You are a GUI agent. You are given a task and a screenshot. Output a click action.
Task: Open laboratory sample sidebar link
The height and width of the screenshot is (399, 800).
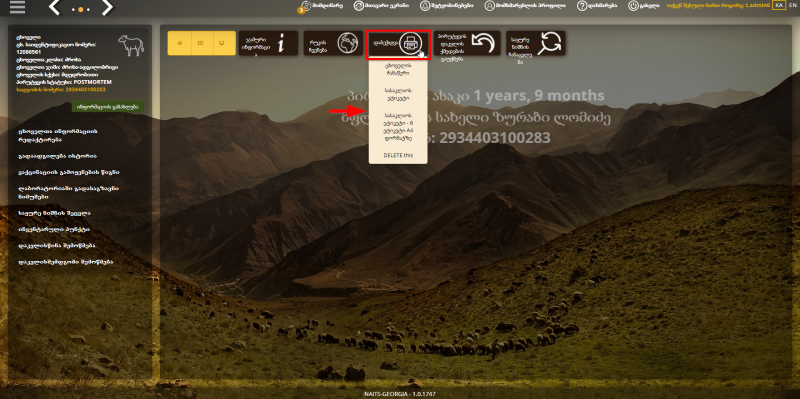[x=68, y=192]
